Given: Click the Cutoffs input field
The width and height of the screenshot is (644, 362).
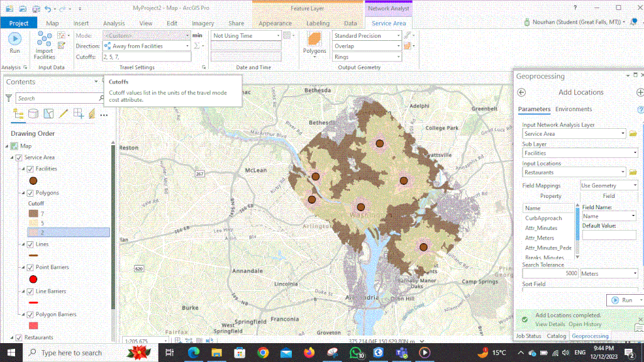Looking at the screenshot, I should [147, 57].
